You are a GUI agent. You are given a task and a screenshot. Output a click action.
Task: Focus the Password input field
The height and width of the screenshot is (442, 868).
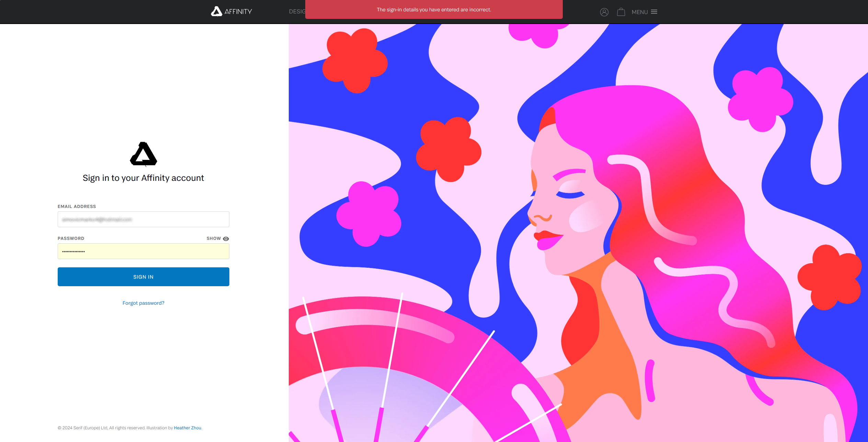pos(144,251)
